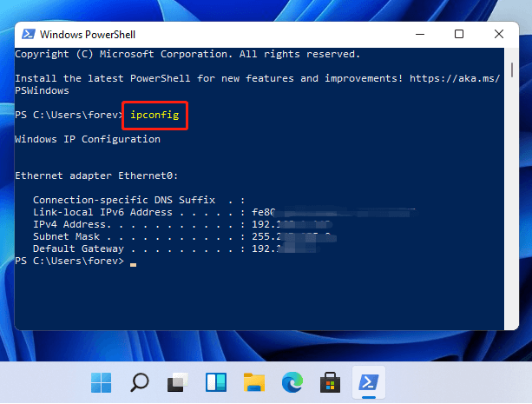Viewport: 532px width, 404px height.
Task: Maximize the Windows PowerShell window
Action: coord(459,34)
